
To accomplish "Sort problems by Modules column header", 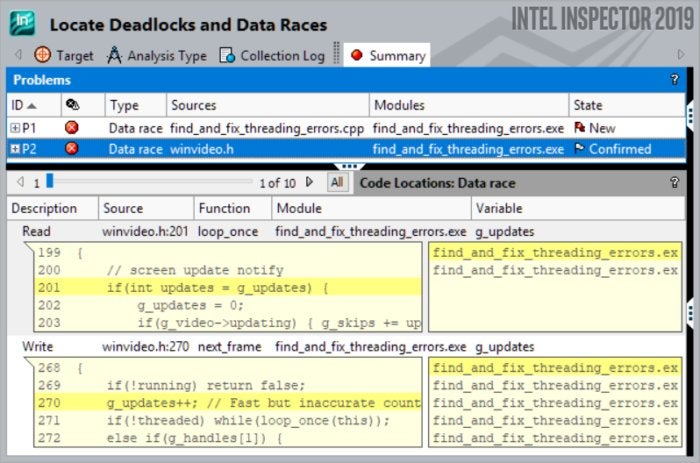I will pos(469,105).
